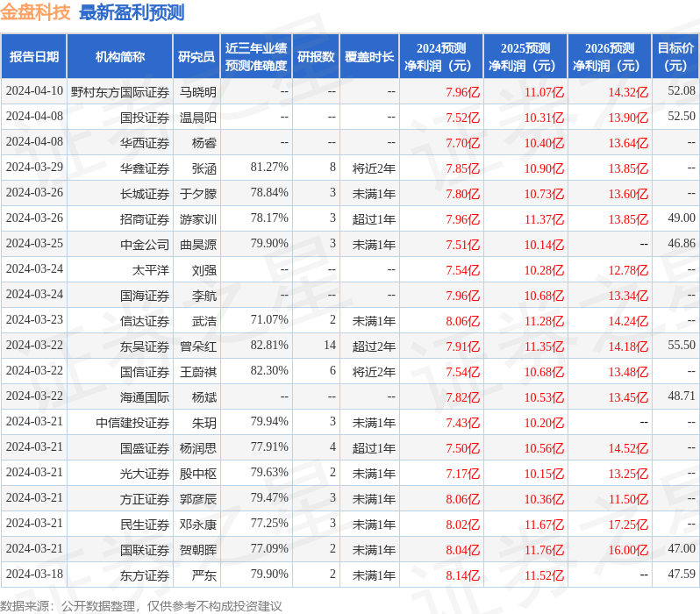Click the 2024 forecast 7.43亿

click(x=463, y=423)
